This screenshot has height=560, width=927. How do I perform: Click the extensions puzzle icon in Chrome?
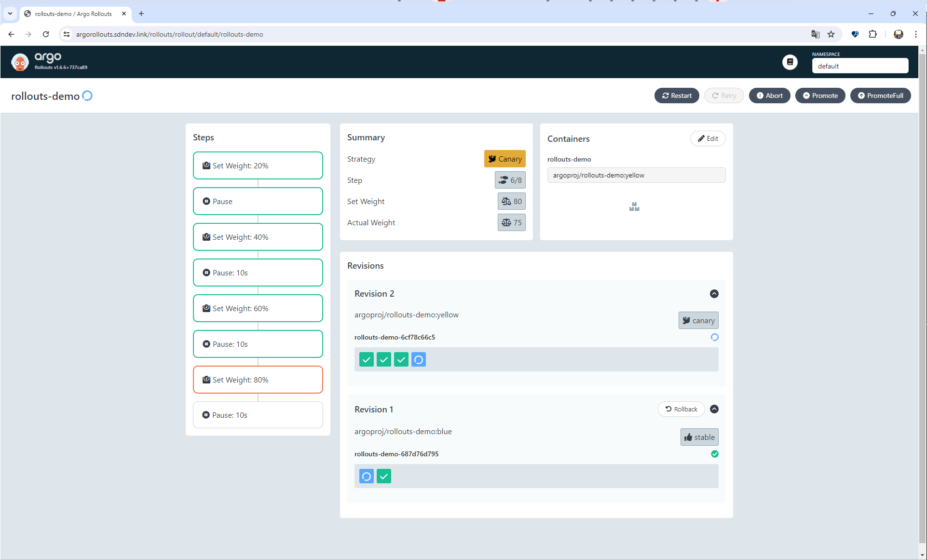[x=872, y=34]
